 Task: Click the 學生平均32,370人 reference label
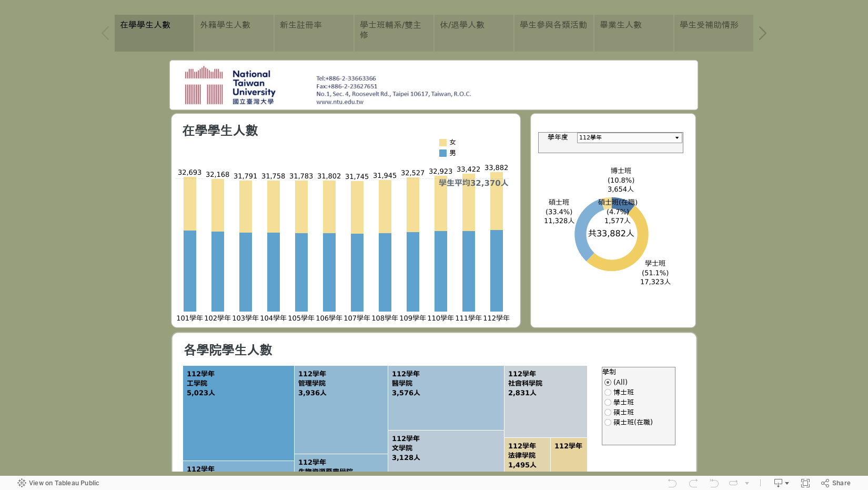pyautogui.click(x=473, y=183)
